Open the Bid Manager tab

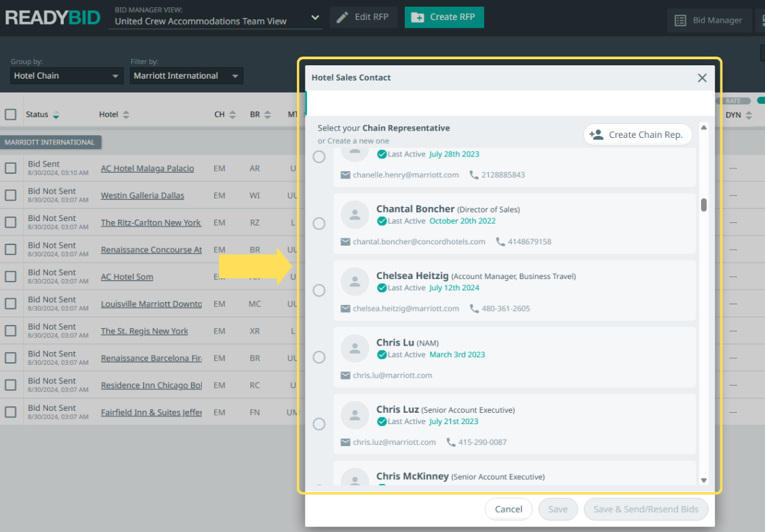709,21
